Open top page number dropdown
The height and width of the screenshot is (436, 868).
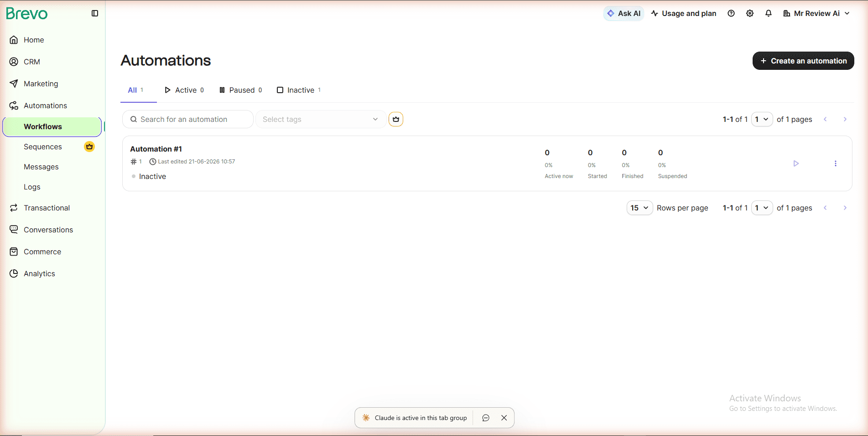click(x=762, y=119)
